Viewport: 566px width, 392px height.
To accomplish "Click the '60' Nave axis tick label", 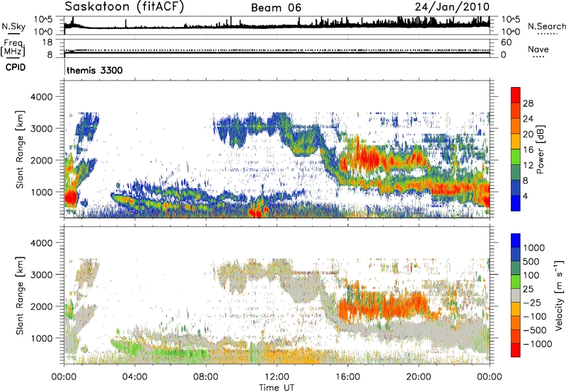I will [506, 42].
